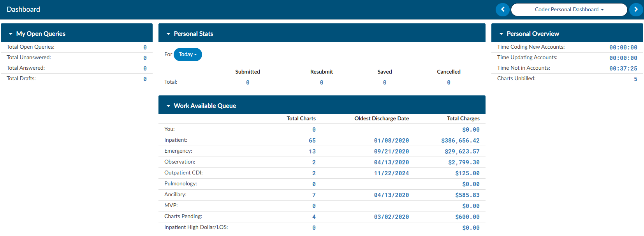Click Outpatient CDI discharge date 11/22/2024
This screenshot has width=644, height=236.
click(391, 173)
